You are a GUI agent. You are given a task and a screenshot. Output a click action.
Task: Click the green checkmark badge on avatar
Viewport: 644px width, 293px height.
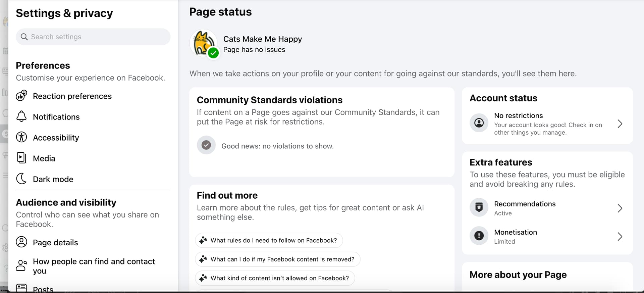pyautogui.click(x=213, y=53)
